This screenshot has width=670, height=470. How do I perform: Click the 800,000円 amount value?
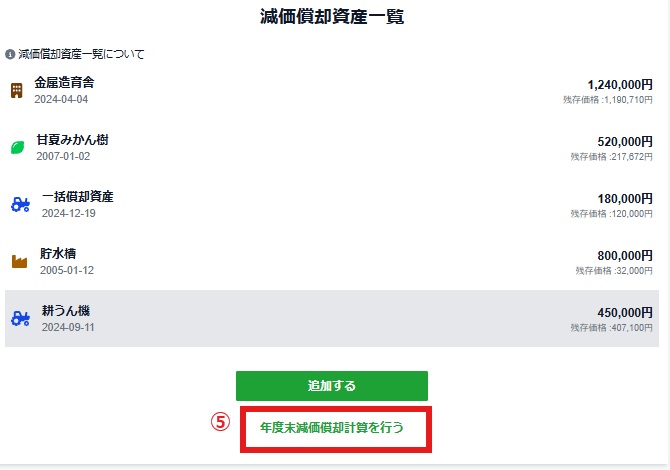[x=624, y=256]
